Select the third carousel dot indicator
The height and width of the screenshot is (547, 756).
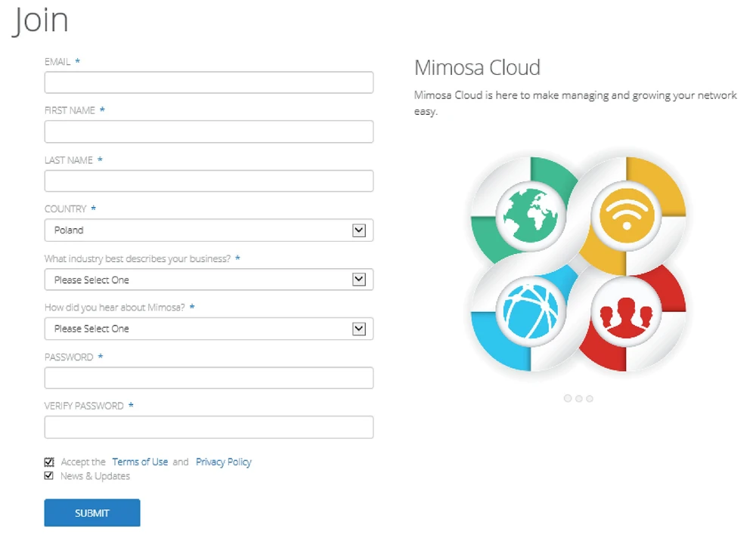[590, 398]
